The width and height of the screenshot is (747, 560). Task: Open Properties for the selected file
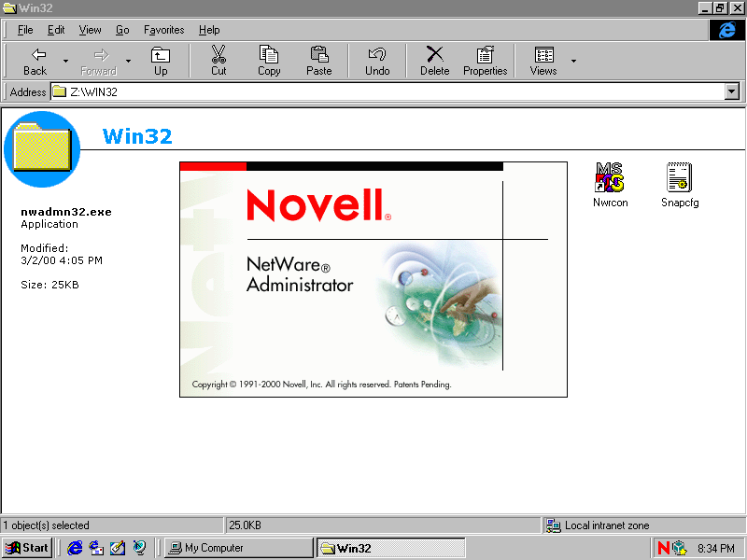[x=485, y=62]
